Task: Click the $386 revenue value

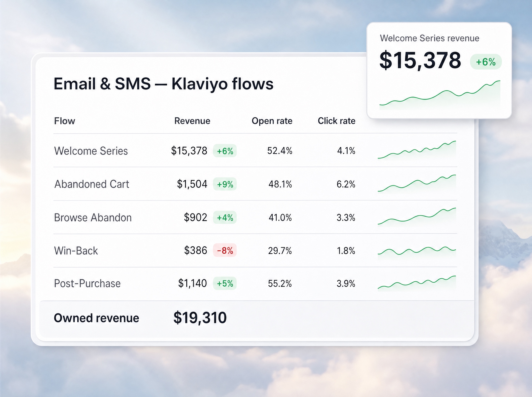Action: pos(195,250)
